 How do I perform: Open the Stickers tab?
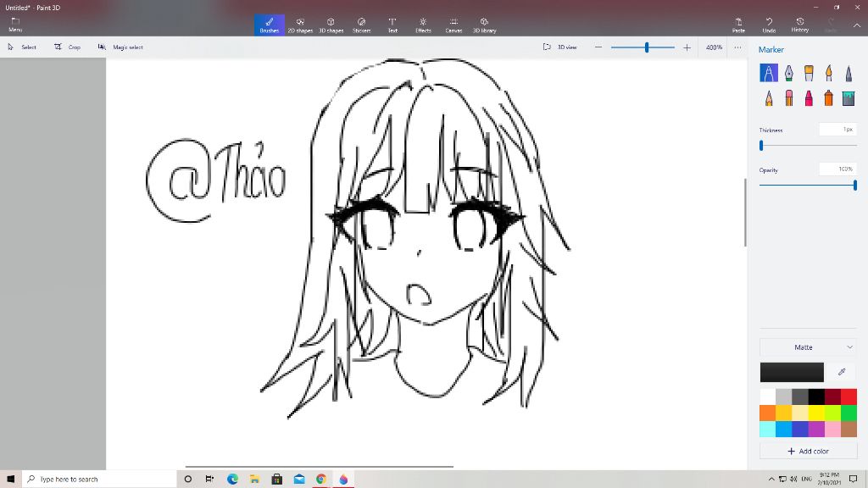pyautogui.click(x=361, y=25)
